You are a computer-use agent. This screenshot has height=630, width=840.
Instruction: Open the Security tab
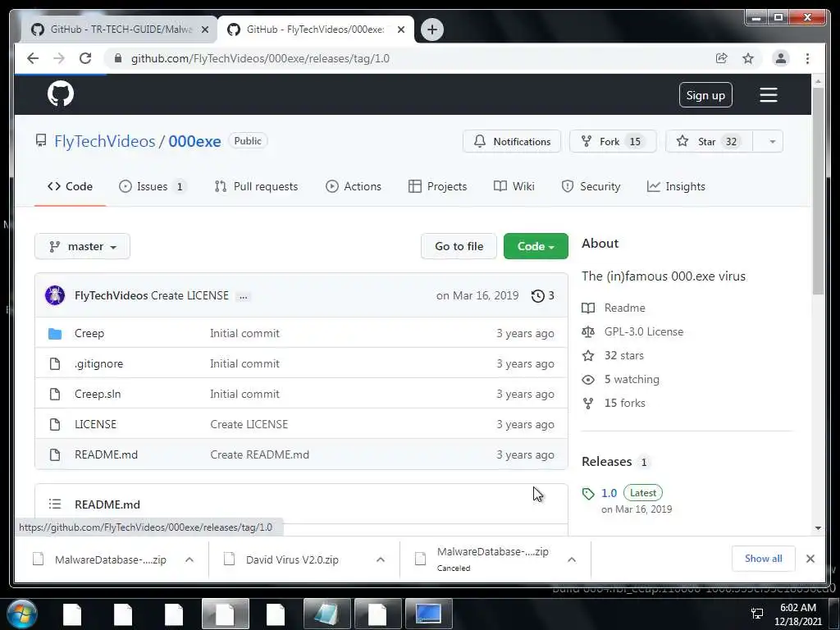[x=591, y=186]
